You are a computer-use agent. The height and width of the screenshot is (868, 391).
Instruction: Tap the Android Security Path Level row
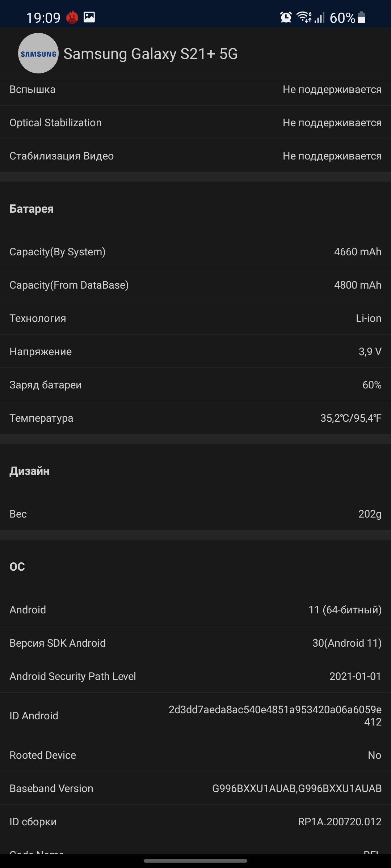pos(195,676)
